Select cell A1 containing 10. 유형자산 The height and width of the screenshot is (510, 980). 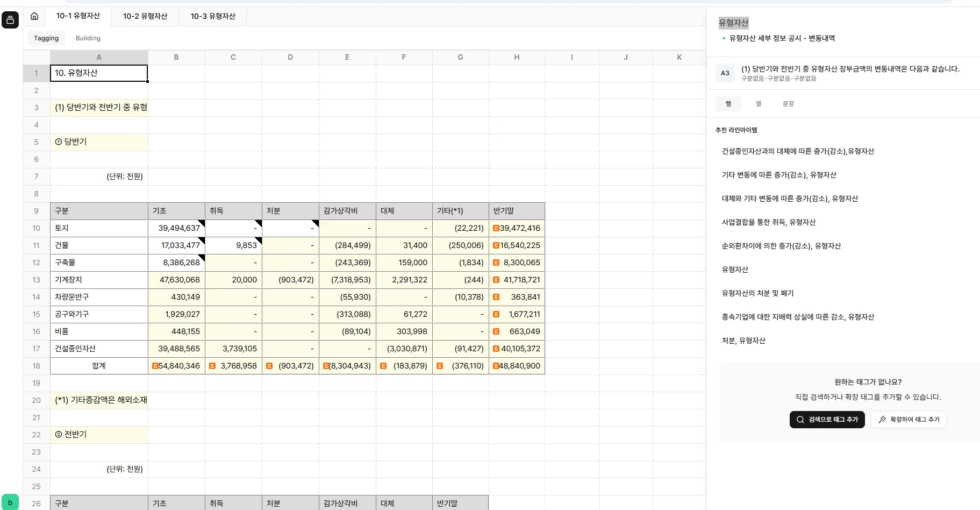pyautogui.click(x=98, y=73)
